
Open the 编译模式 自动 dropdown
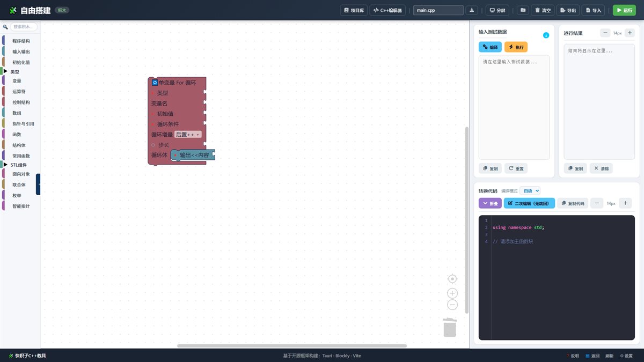pyautogui.click(x=530, y=191)
